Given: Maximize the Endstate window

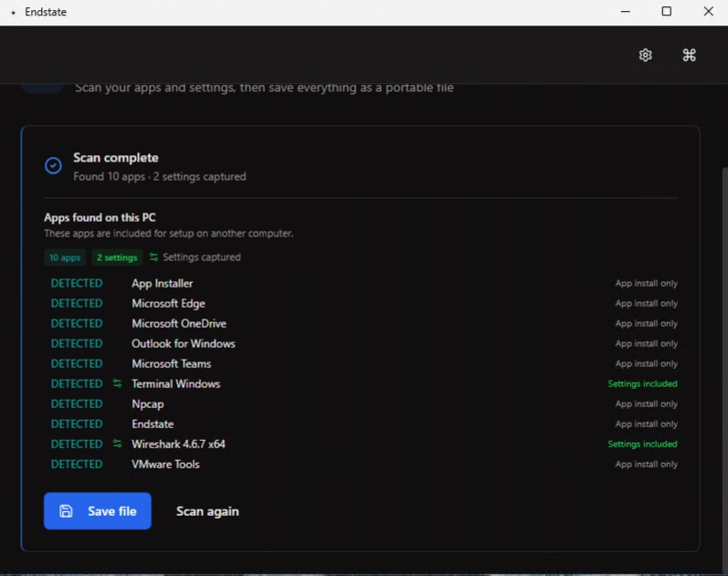Looking at the screenshot, I should pyautogui.click(x=666, y=12).
